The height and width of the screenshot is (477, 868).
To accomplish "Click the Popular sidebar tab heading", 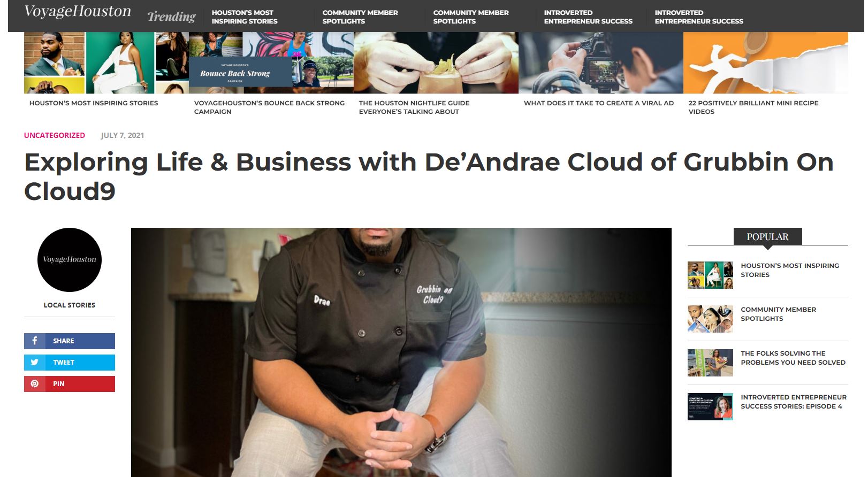I will tap(767, 236).
